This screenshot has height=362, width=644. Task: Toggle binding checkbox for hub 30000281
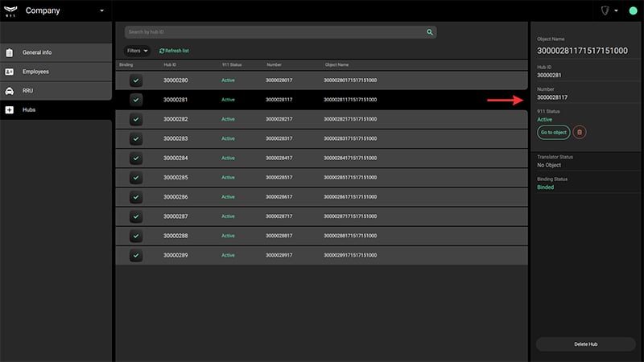point(136,100)
